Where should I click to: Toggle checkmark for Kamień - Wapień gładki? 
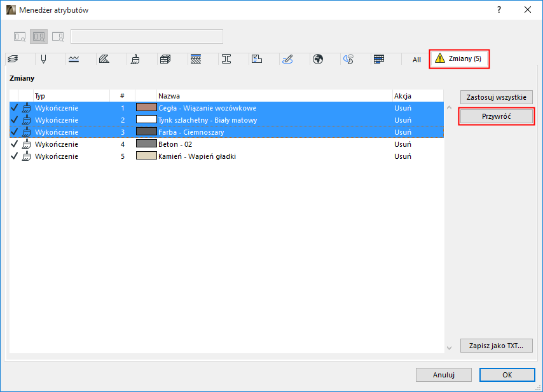click(x=14, y=156)
